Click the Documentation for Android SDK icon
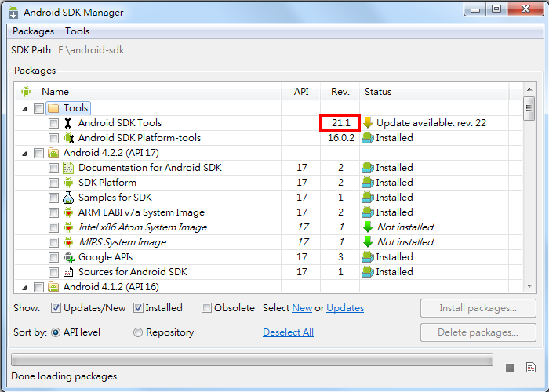This screenshot has height=392, width=549. coord(68,168)
